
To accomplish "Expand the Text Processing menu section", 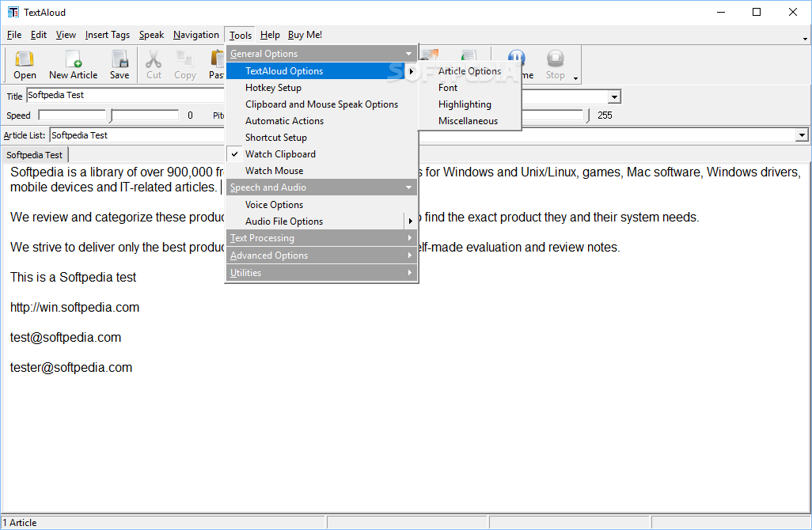I will pyautogui.click(x=321, y=237).
